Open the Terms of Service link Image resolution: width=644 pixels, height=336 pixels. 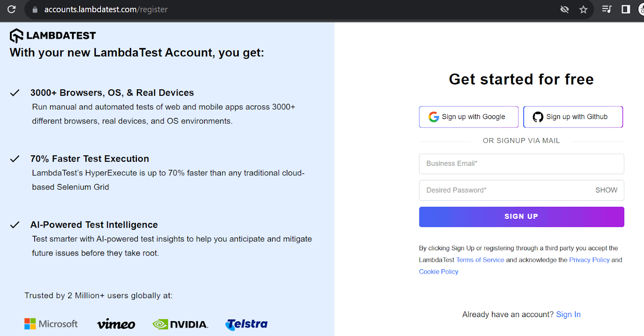pyautogui.click(x=480, y=260)
